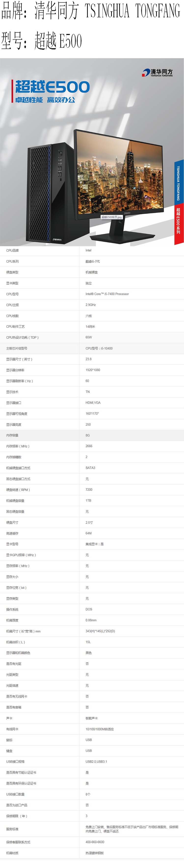Image resolution: width=184 pixels, height=868 pixels.
Task: Click the '64M' cache value
Action: (89, 533)
